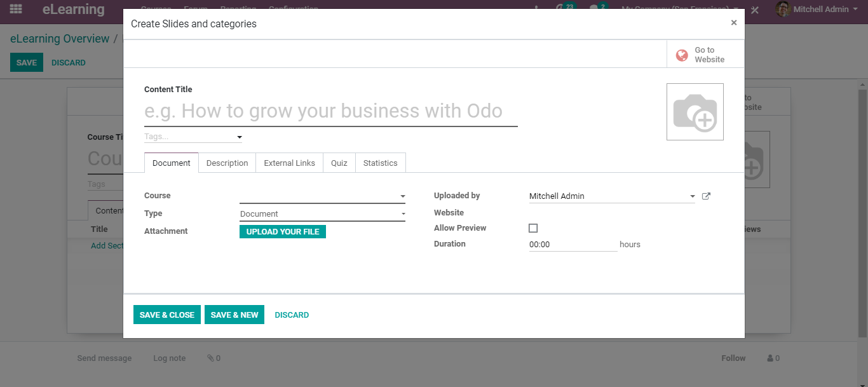Viewport: 868px width, 387px height.
Task: Click the background Discard button
Action: point(69,62)
